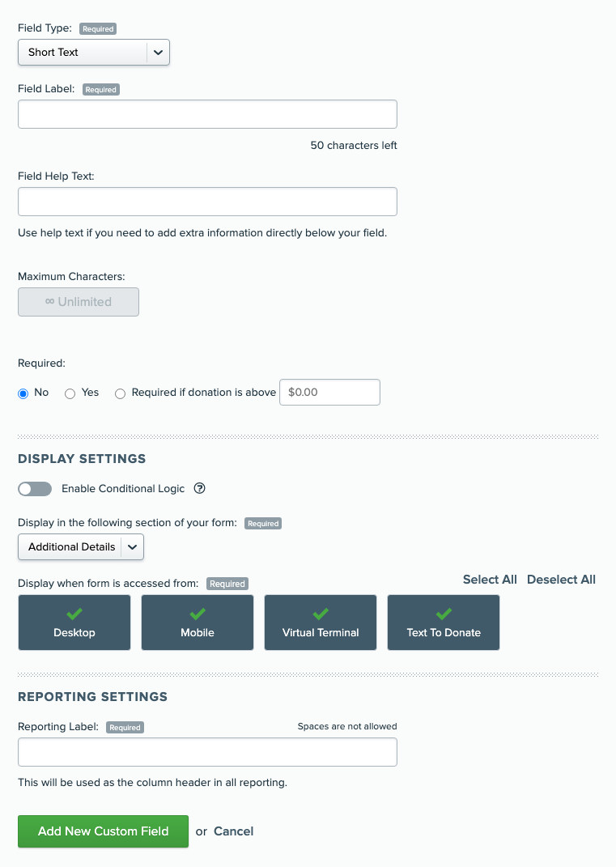Click the Conditional Logic help question icon
The width and height of the screenshot is (616, 867).
[x=200, y=488]
